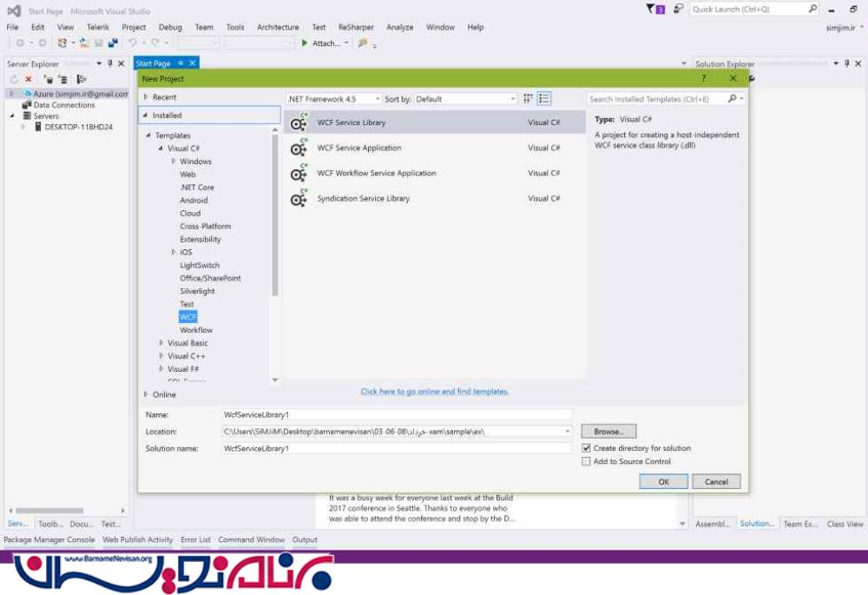Viewport: 868px width, 595px height.
Task: Click link to go online and find templates
Action: point(435,392)
